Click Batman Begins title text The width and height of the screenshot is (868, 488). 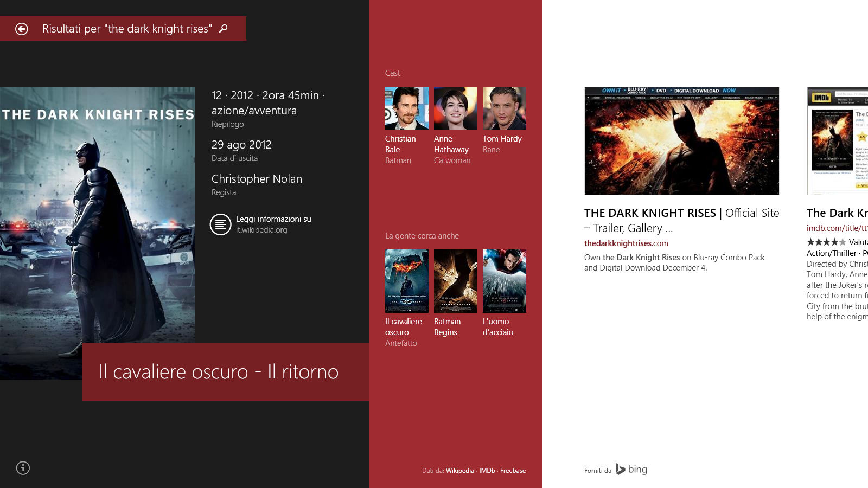tap(448, 327)
